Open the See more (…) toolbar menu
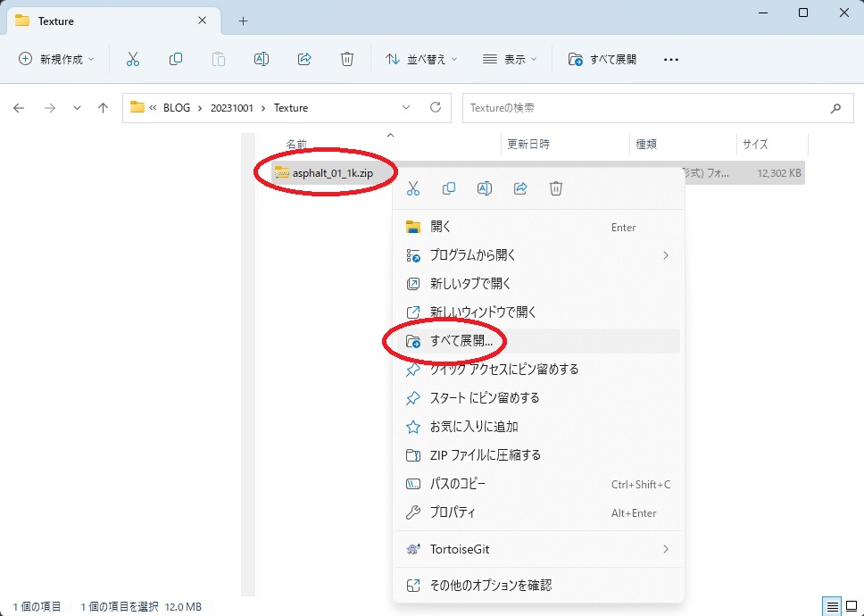Screen dimensions: 864x616 [x=671, y=59]
